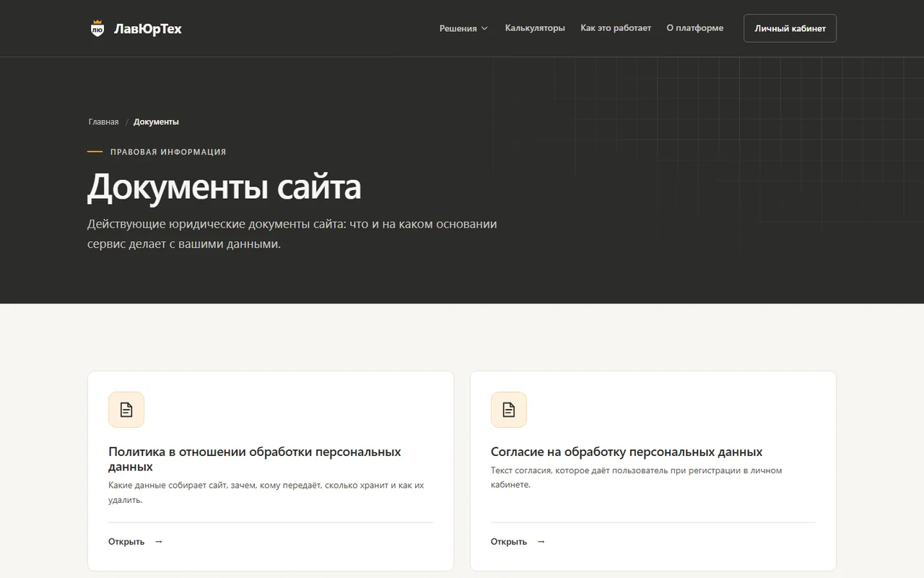Image resolution: width=924 pixels, height=578 pixels.
Task: Click the Документы breadcrumb item
Action: [156, 122]
